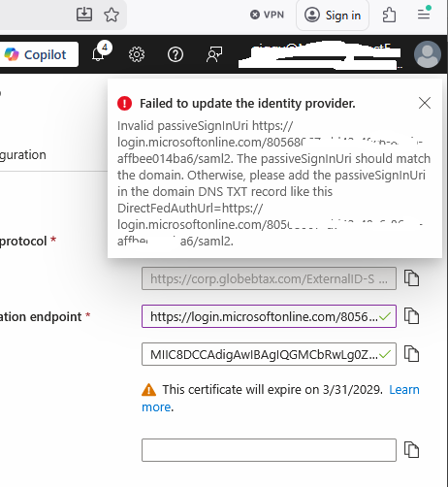The width and height of the screenshot is (448, 487).
Task: Open the notifications bell icon
Action: [98, 54]
